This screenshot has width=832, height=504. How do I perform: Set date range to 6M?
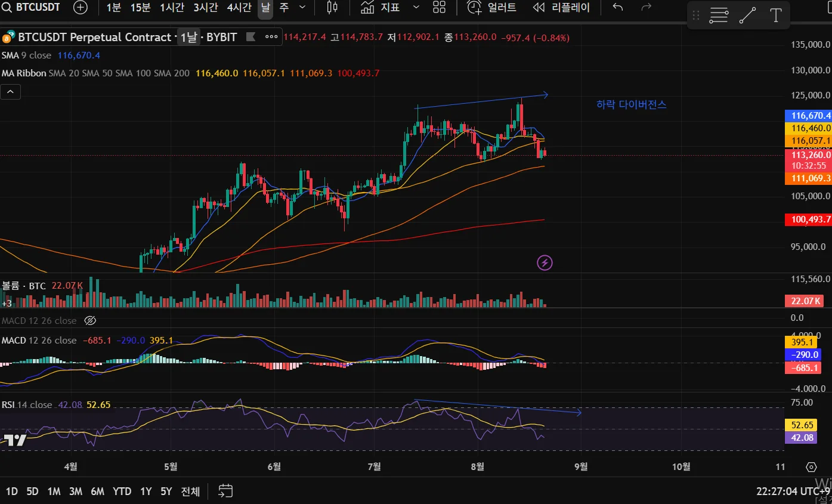[x=98, y=491]
